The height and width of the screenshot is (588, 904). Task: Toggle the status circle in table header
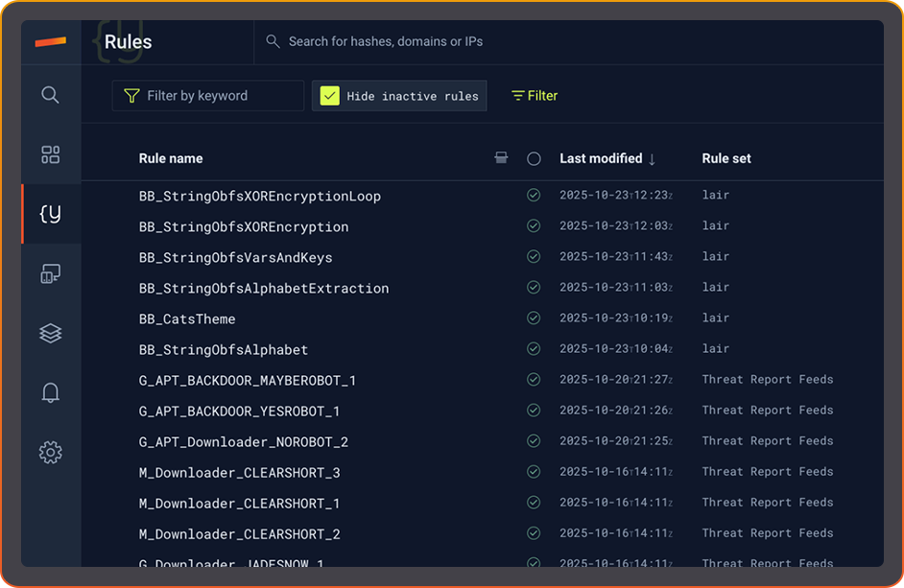pyautogui.click(x=534, y=159)
